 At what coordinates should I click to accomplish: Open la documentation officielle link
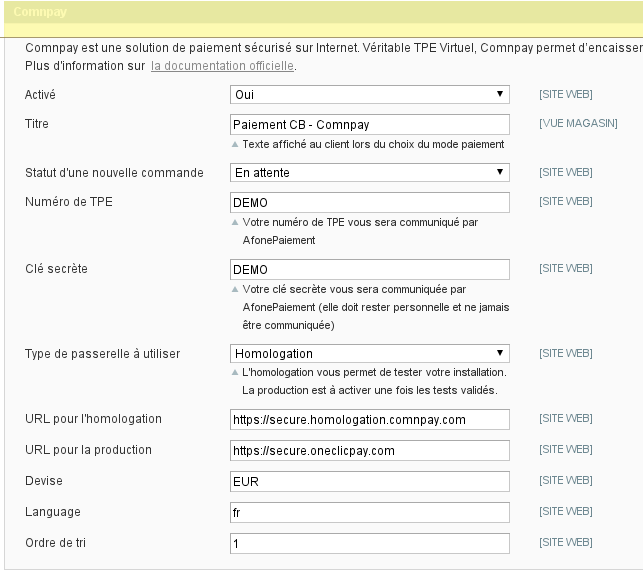click(222, 66)
